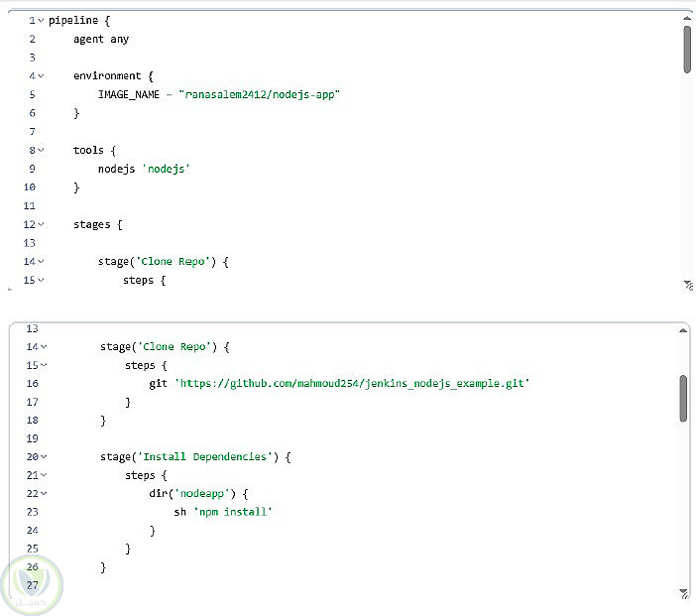Grab top editor resize handle icon
The image size is (696, 616).
coord(688,285)
